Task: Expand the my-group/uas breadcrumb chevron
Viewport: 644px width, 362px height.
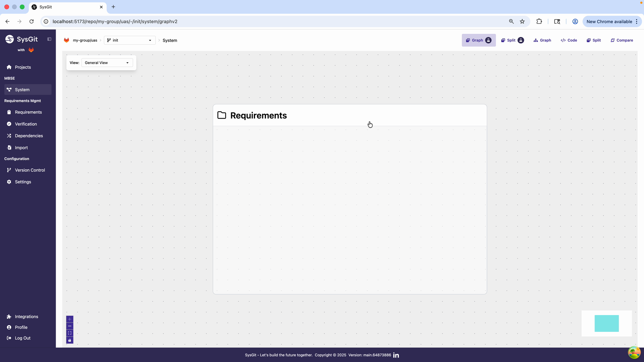Action: [x=100, y=40]
